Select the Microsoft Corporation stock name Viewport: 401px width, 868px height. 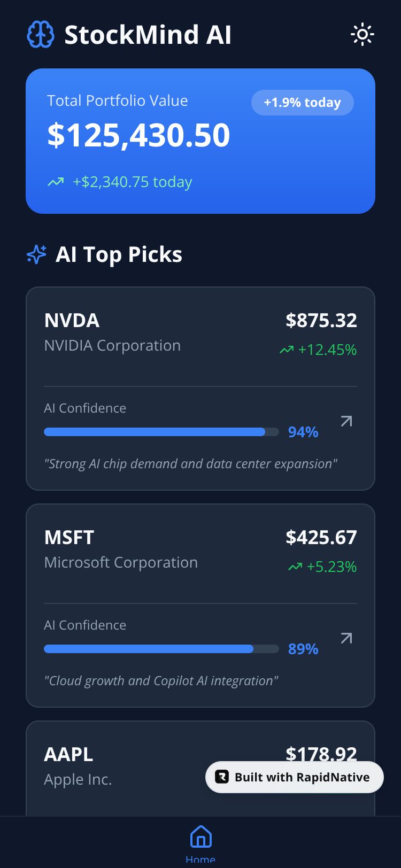(x=121, y=563)
